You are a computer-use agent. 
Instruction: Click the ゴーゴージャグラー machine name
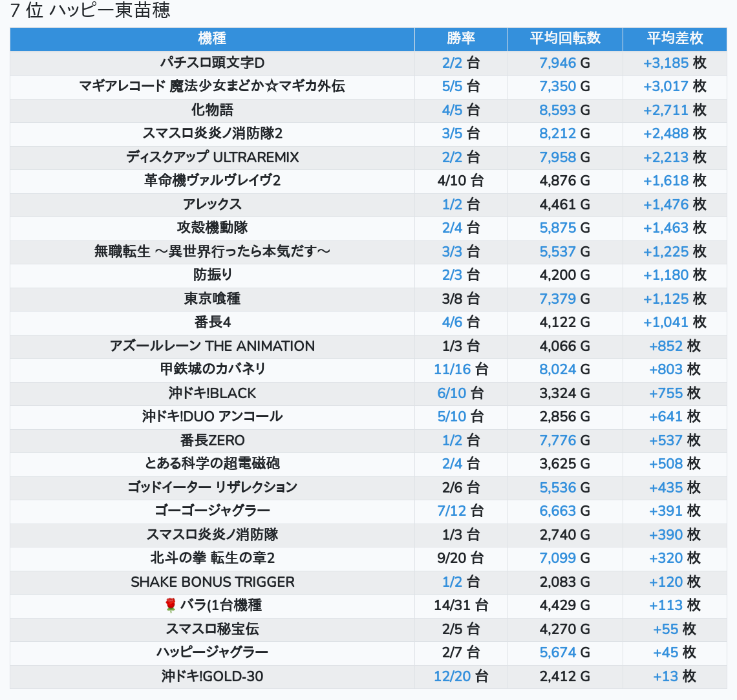click(212, 511)
